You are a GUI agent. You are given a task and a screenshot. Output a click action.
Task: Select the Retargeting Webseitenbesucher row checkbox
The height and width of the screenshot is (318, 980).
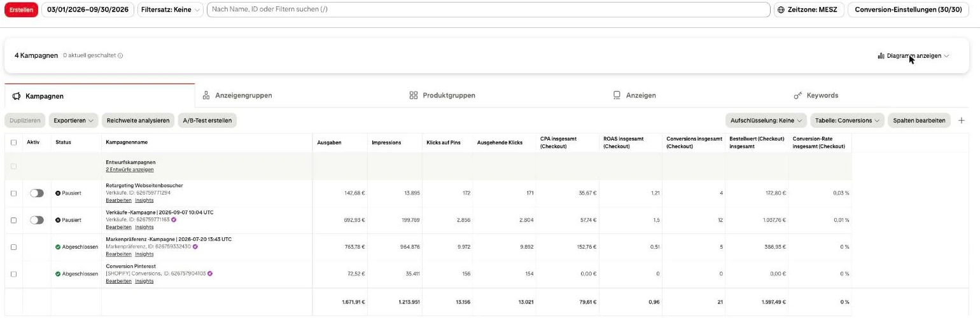14,193
